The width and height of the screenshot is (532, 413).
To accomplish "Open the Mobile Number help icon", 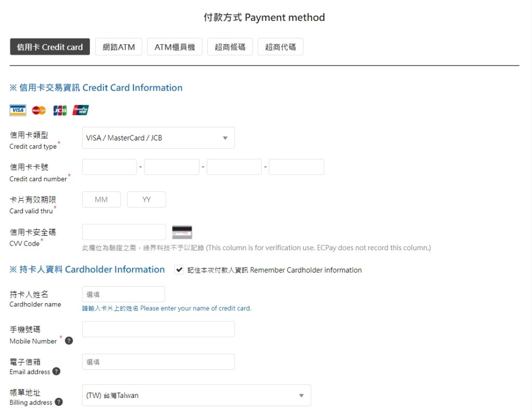I will pos(69,342).
